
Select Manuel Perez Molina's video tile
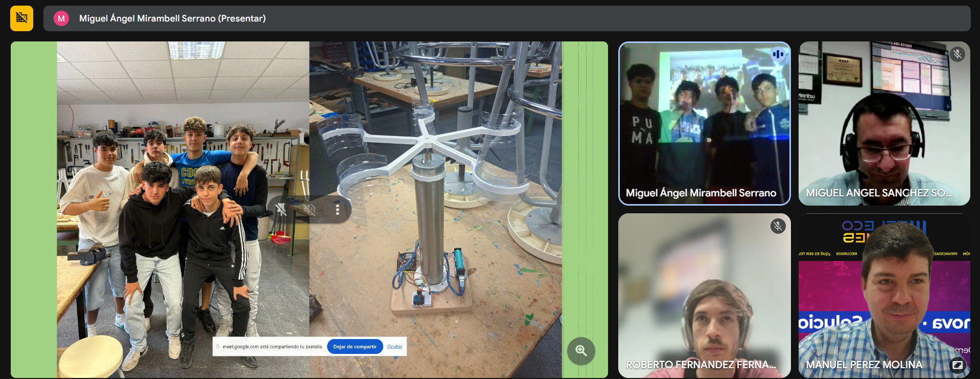coord(884,296)
